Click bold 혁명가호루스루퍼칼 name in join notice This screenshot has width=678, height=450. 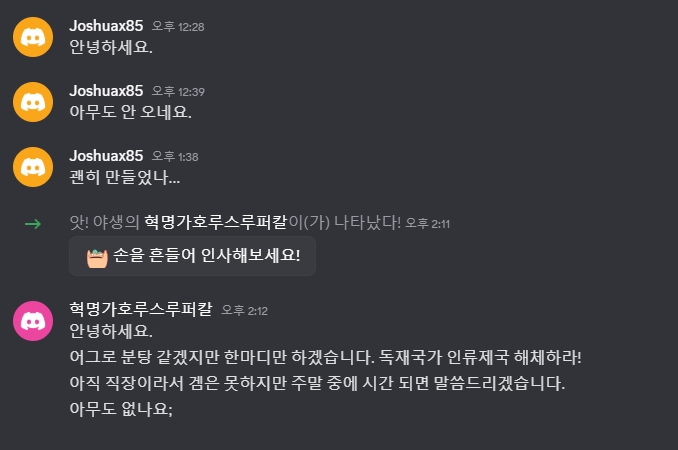pyautogui.click(x=231, y=222)
